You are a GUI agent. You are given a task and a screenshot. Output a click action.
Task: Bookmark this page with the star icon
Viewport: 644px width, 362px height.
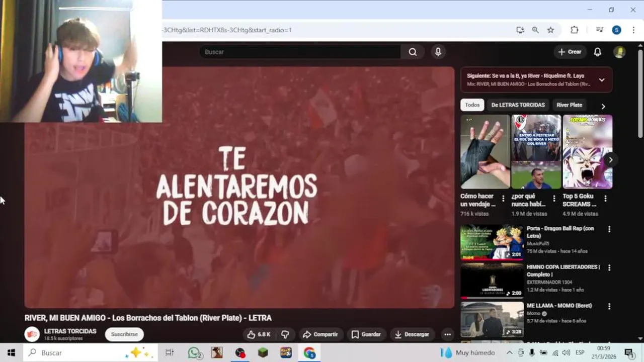click(550, 30)
